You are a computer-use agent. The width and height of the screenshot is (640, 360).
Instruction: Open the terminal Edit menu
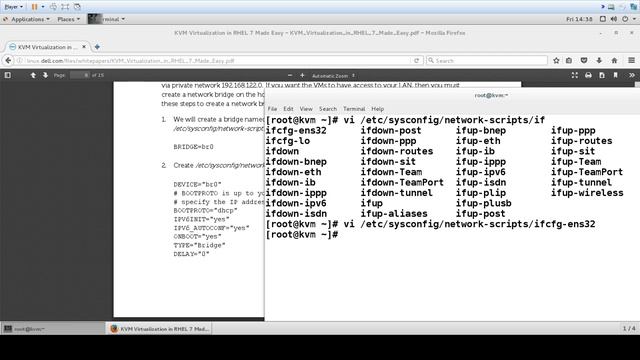(x=288, y=109)
